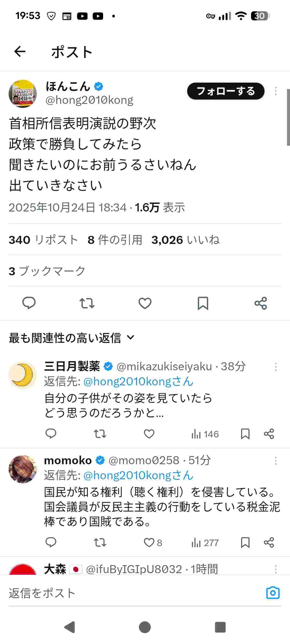
Task: Tap the camera icon in reply bar
Action: click(x=273, y=593)
